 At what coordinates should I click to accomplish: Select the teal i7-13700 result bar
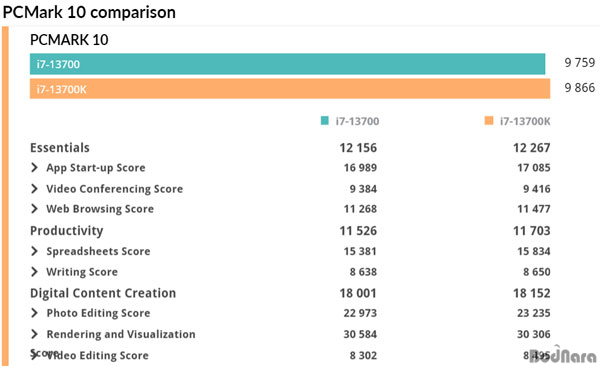pyautogui.click(x=287, y=64)
